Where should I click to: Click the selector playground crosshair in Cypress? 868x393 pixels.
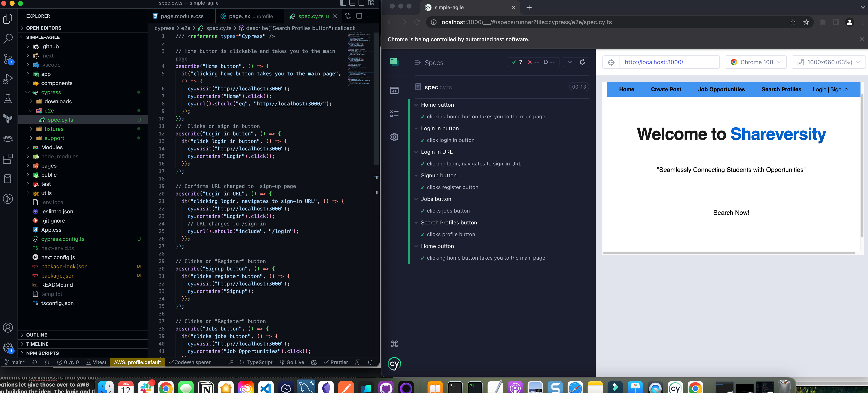tap(611, 62)
